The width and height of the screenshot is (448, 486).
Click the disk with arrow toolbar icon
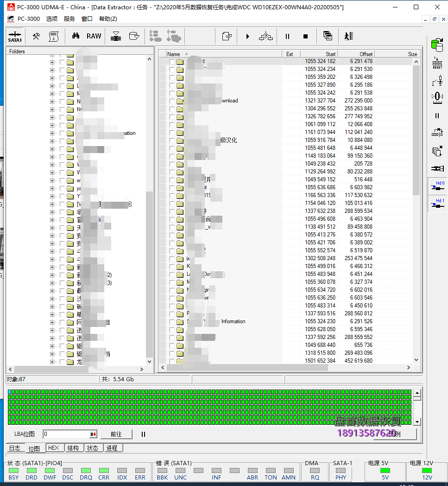click(134, 36)
